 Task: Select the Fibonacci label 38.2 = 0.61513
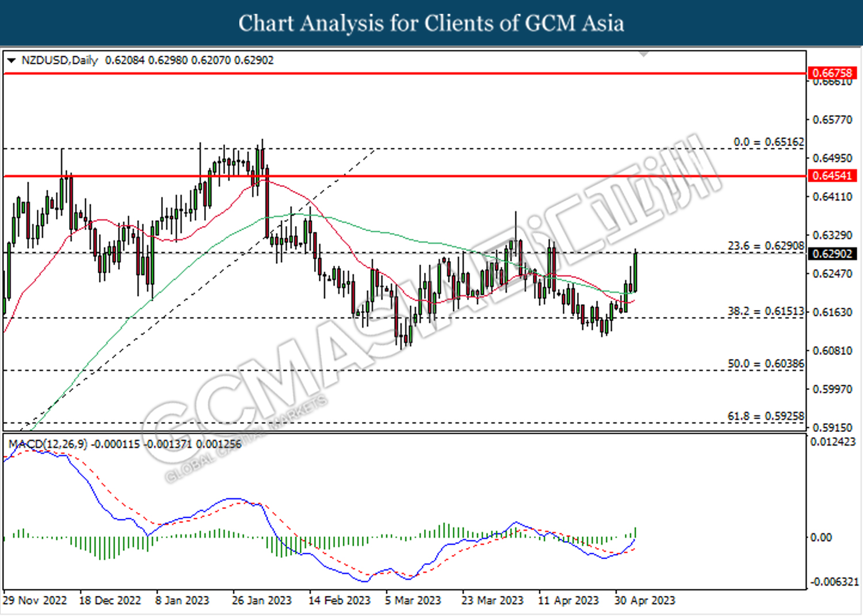[x=766, y=311]
